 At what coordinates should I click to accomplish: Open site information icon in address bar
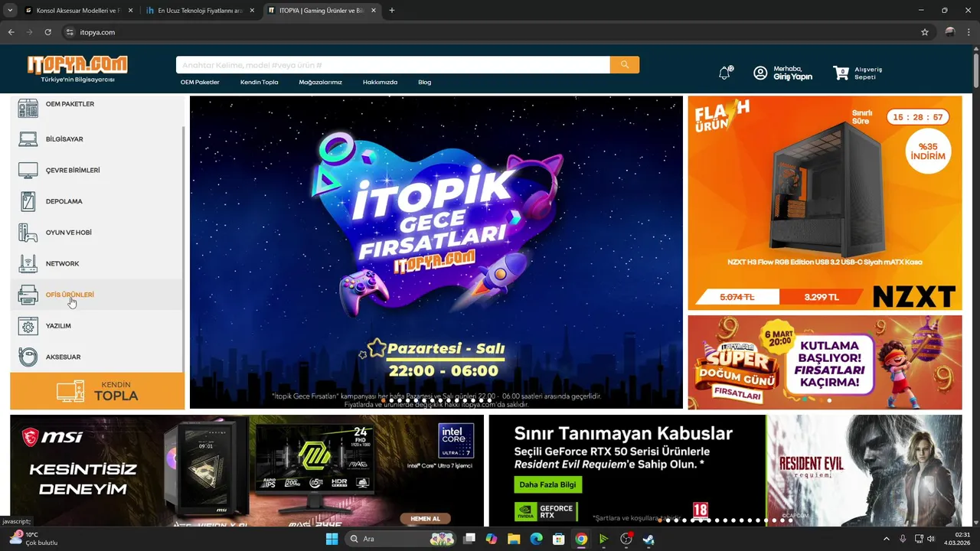click(70, 32)
